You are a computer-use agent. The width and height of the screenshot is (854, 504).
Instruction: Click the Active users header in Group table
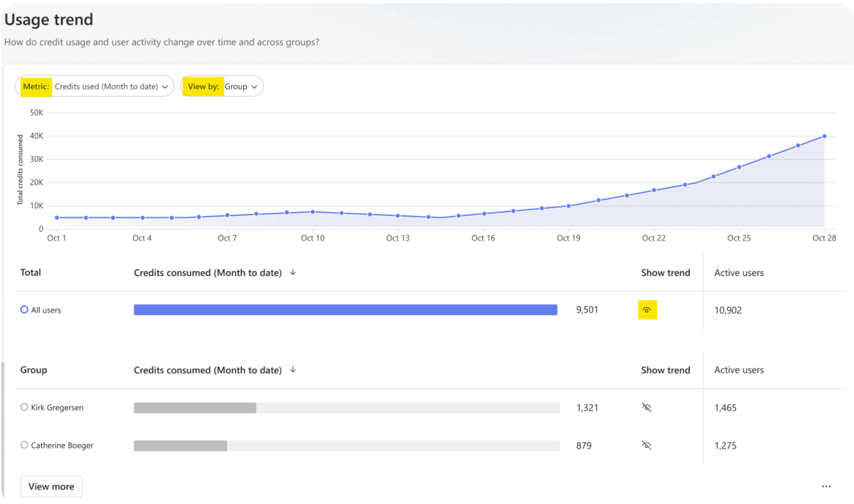pyautogui.click(x=739, y=370)
